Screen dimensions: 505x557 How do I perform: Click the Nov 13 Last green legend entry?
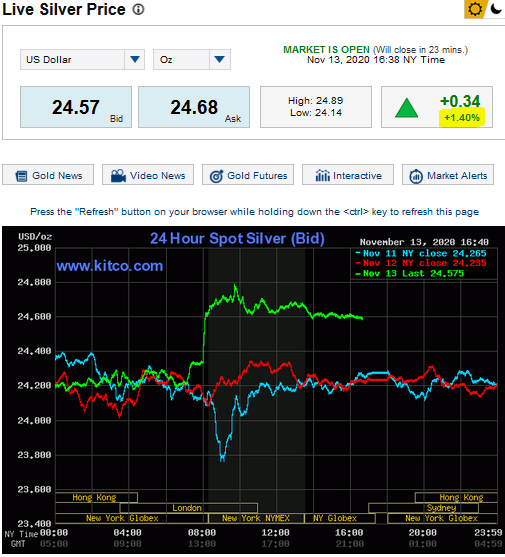[x=410, y=273]
